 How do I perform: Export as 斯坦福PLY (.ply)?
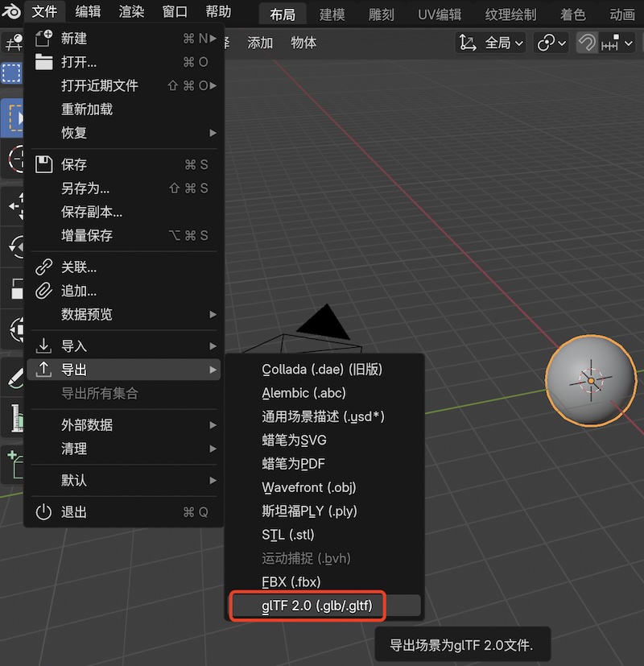(324, 511)
